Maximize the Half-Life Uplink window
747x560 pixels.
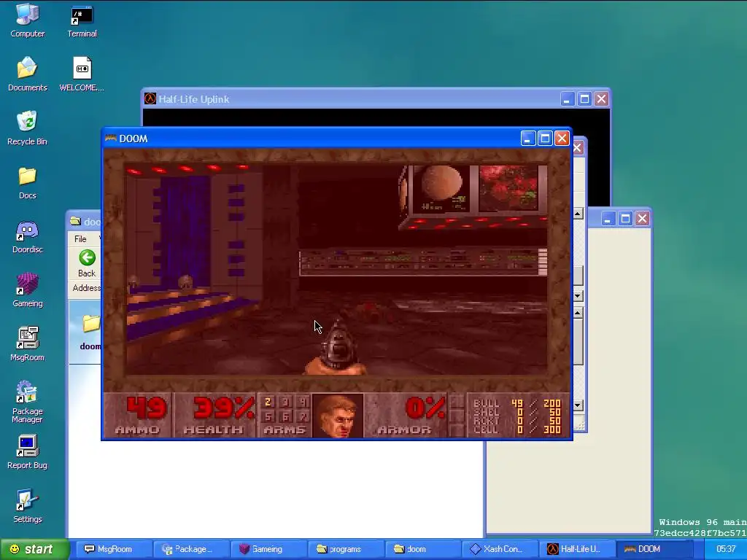pos(584,99)
